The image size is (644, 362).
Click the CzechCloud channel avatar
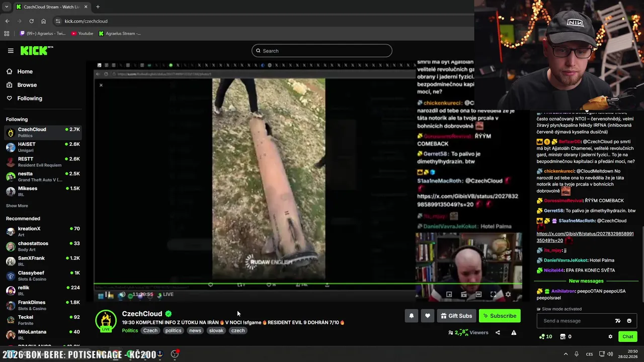(x=106, y=321)
